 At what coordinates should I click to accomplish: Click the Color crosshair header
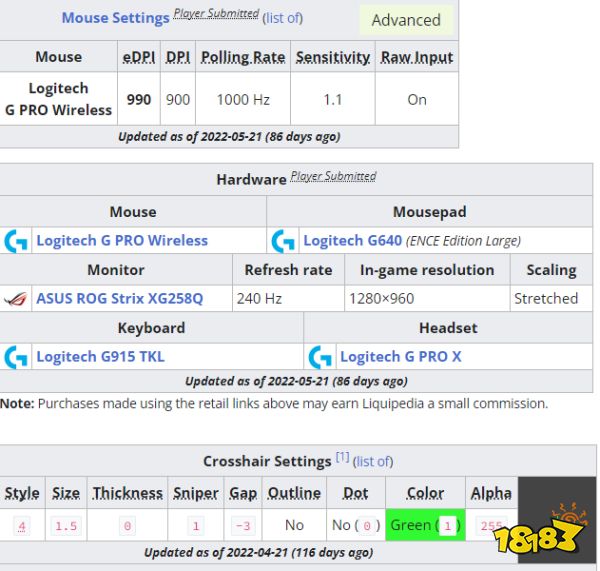[x=426, y=493]
